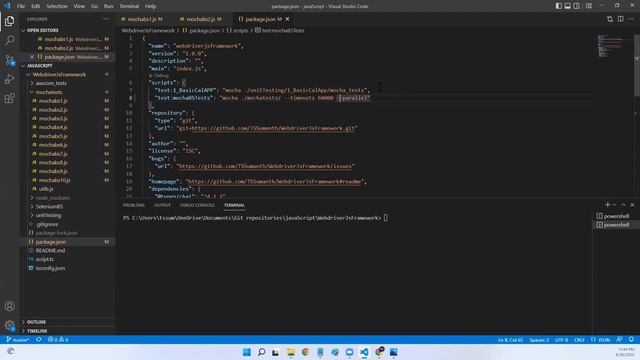The width and height of the screenshot is (640, 360).
Task: Switch to the OUTPUT panel tab
Action: (x=162, y=205)
